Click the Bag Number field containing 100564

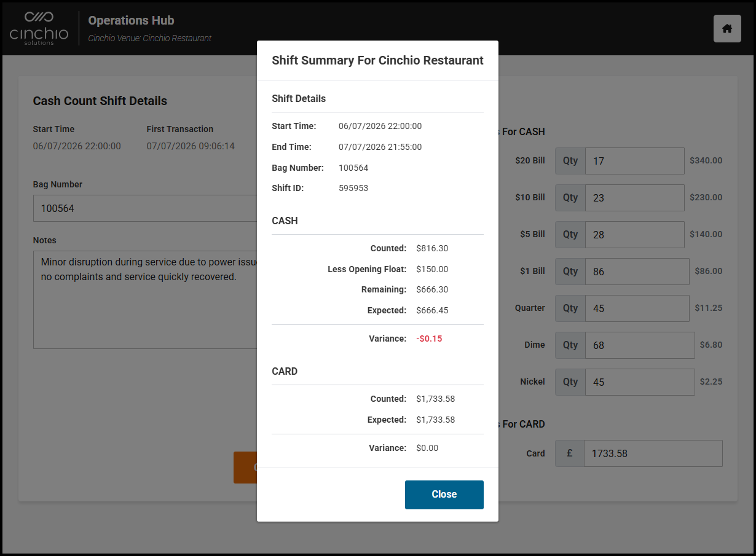click(145, 208)
